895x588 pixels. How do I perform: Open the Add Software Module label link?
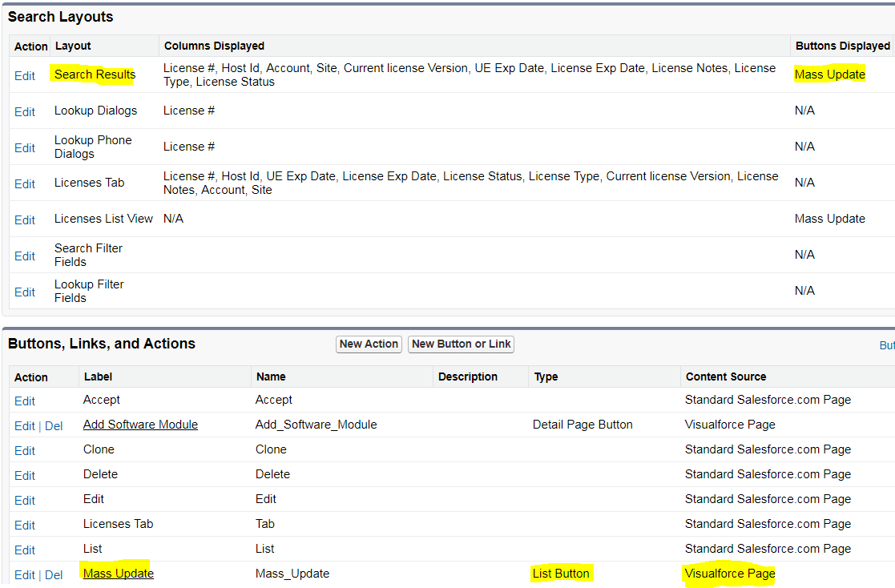click(140, 425)
